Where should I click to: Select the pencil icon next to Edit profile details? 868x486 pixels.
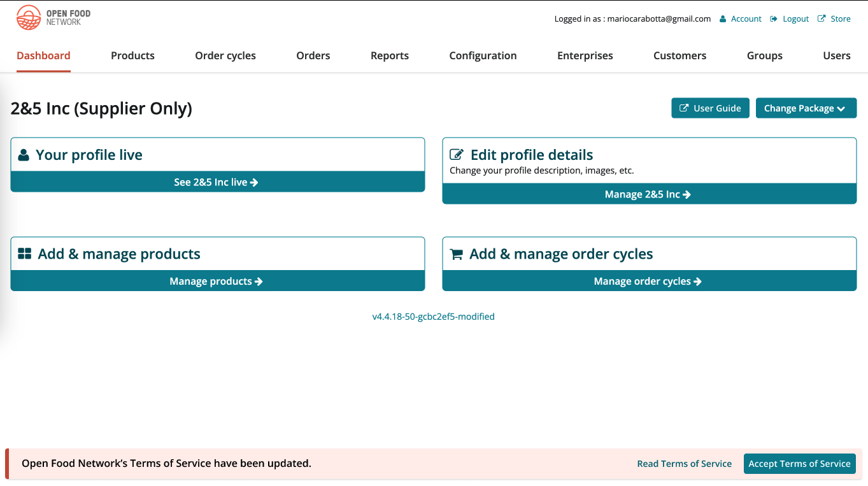pos(456,154)
